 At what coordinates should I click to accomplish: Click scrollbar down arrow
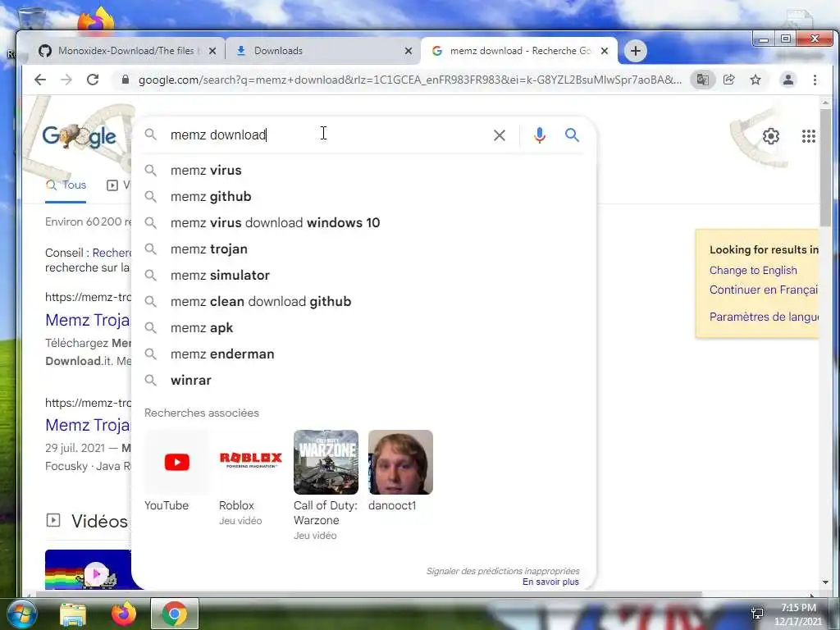(x=825, y=582)
